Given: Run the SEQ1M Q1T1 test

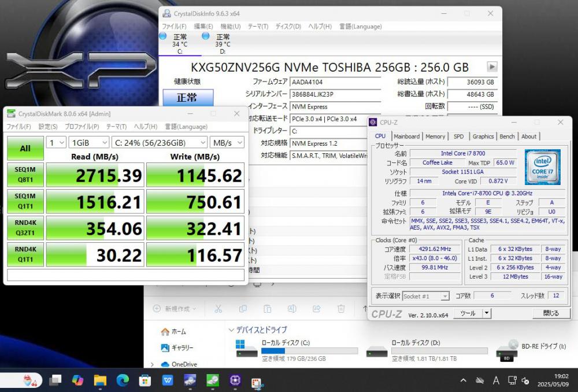Looking at the screenshot, I should pos(25,201).
